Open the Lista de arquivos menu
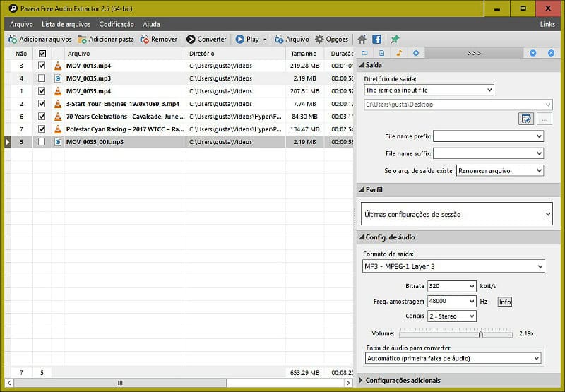The image size is (565, 392). click(66, 24)
